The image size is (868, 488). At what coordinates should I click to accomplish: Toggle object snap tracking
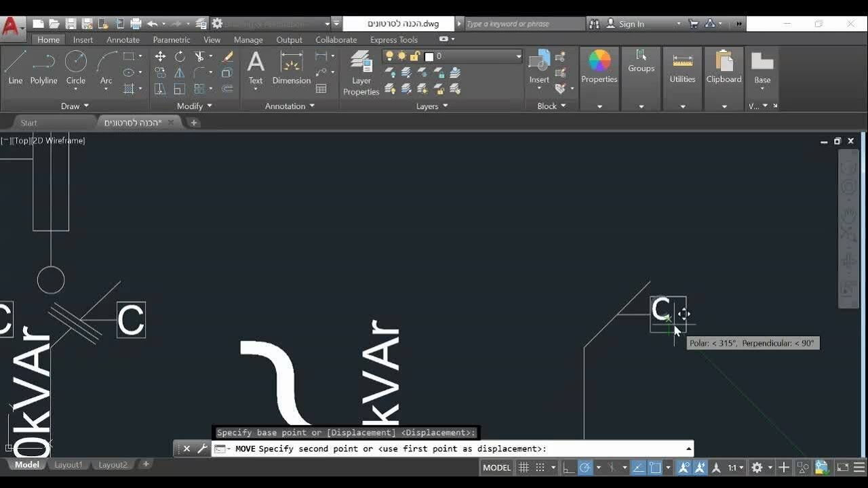click(x=638, y=468)
